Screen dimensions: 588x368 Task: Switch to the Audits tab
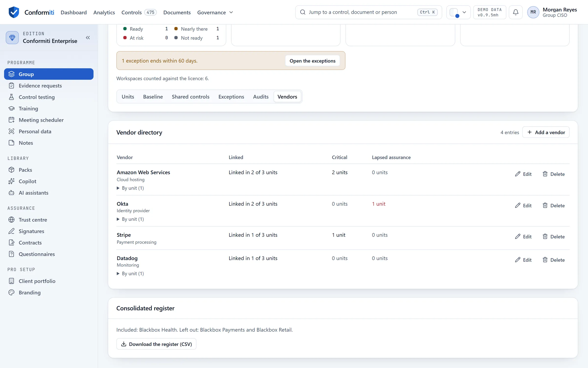[261, 97]
